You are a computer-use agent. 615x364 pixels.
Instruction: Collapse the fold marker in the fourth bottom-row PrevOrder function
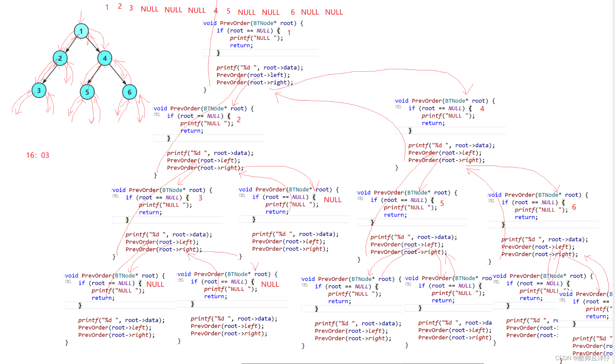coord(409,284)
